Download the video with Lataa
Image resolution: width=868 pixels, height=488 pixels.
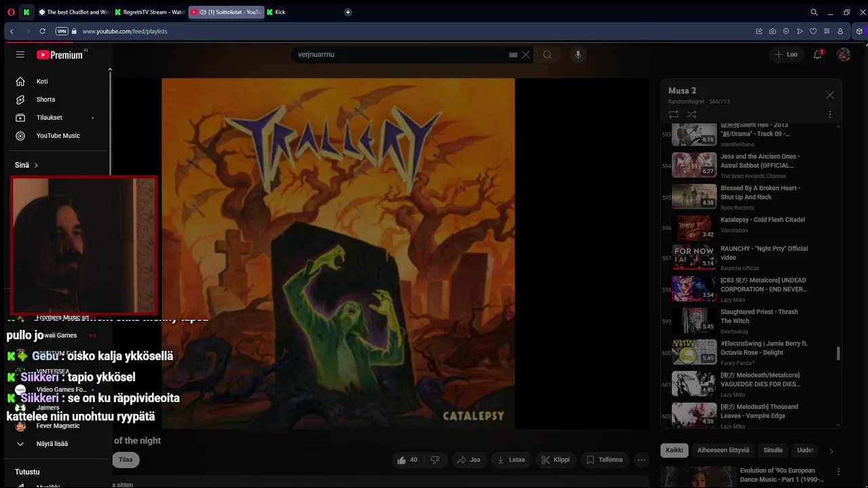[511, 460]
